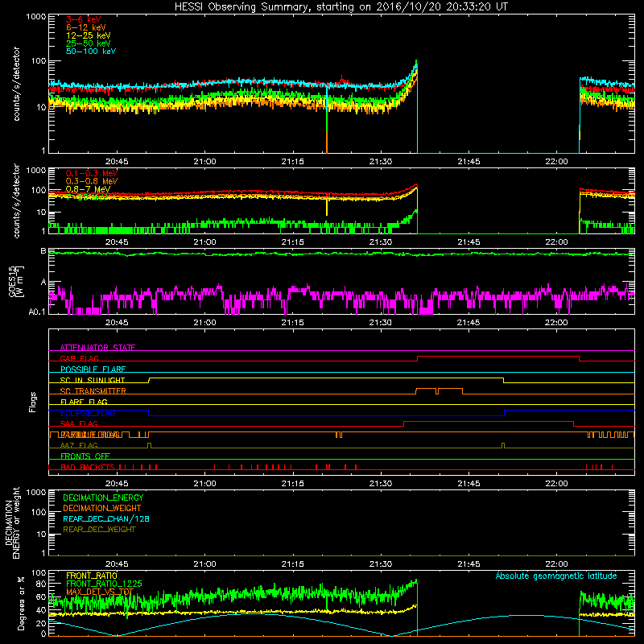The height and width of the screenshot is (644, 644).
Task: Click the 20:45 tick under the GOES15 panel
Action: tap(117, 323)
